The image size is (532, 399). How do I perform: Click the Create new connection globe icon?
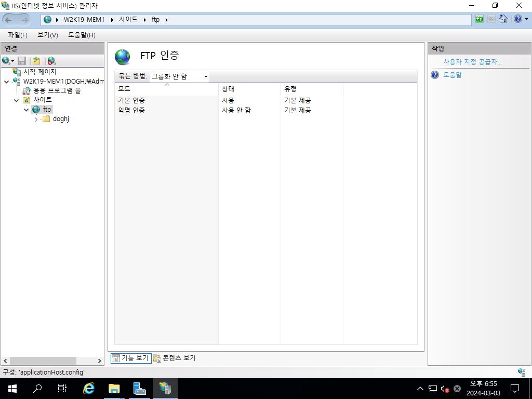point(6,61)
